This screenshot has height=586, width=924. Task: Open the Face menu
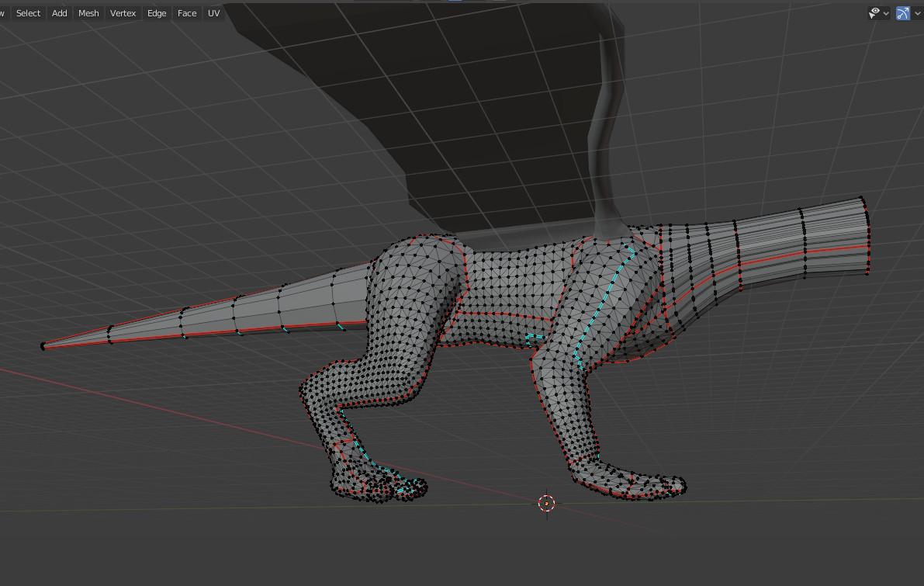click(187, 13)
